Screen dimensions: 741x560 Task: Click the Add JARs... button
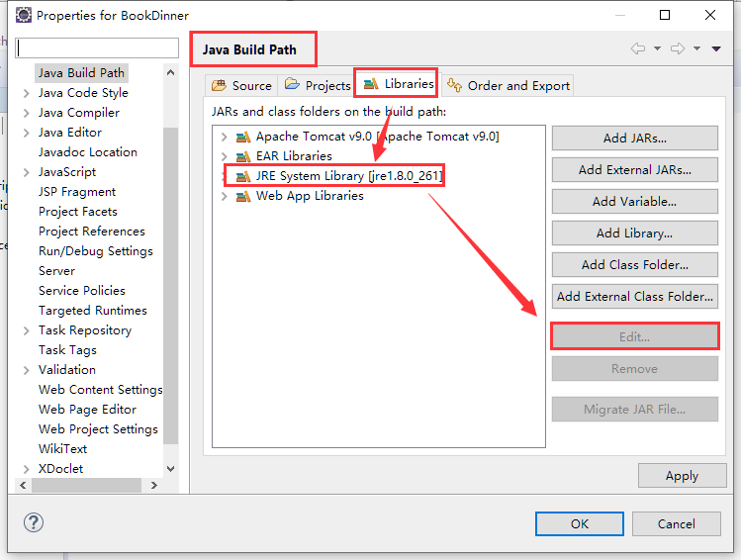(x=635, y=138)
